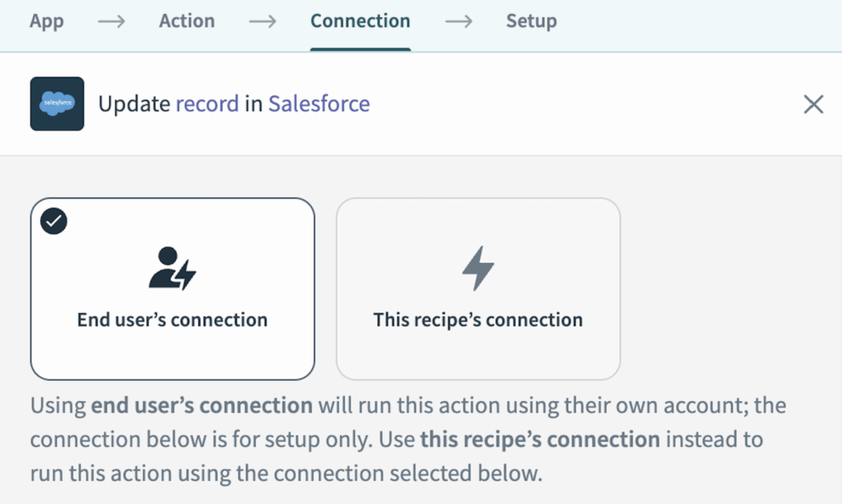Select the End user's connection card
The image size is (842, 504).
172,289
